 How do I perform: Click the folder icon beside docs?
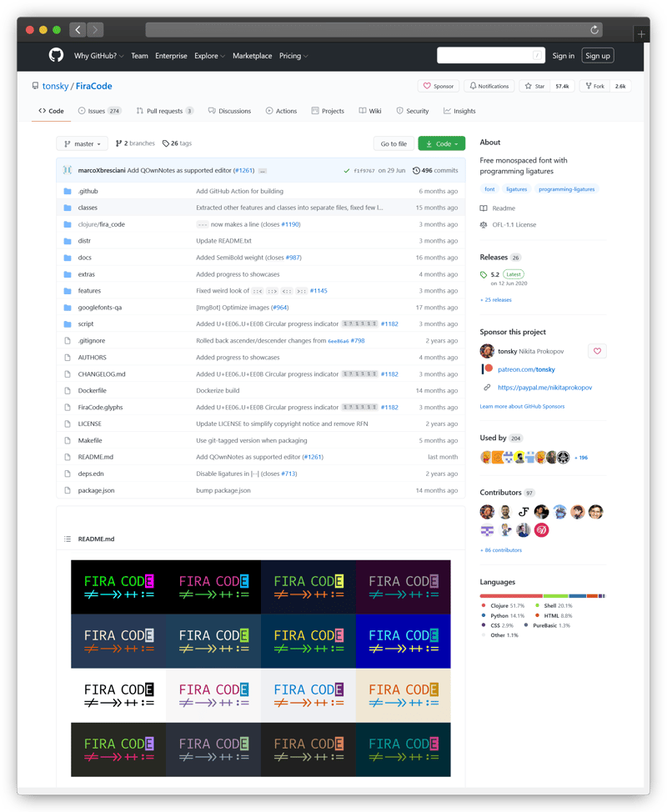pyautogui.click(x=68, y=258)
